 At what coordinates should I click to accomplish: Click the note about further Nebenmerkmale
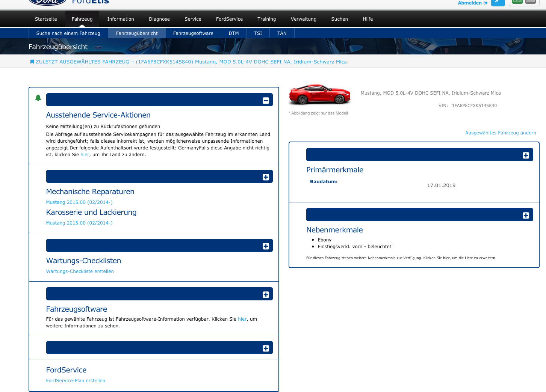[x=401, y=258]
